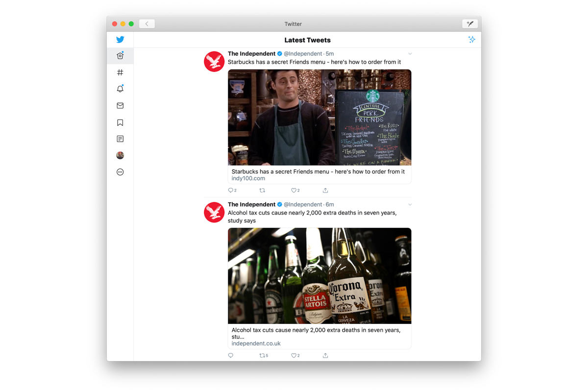
Task: Retweet the Starbucks Friends menu tweet
Action: pos(262,190)
